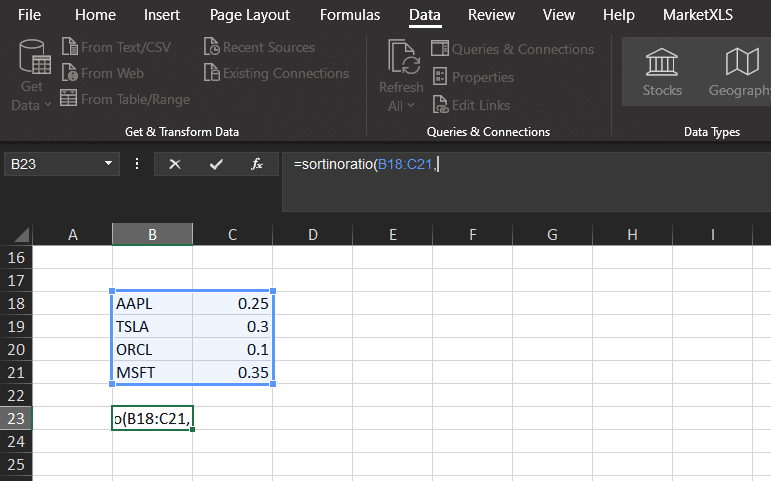
Task: Open the Page Layout tab
Action: tap(250, 15)
